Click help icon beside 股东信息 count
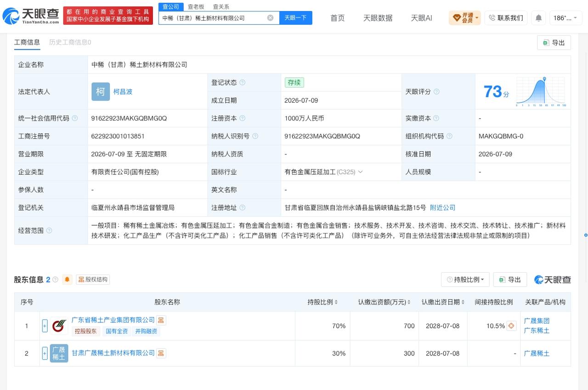 (x=56, y=280)
